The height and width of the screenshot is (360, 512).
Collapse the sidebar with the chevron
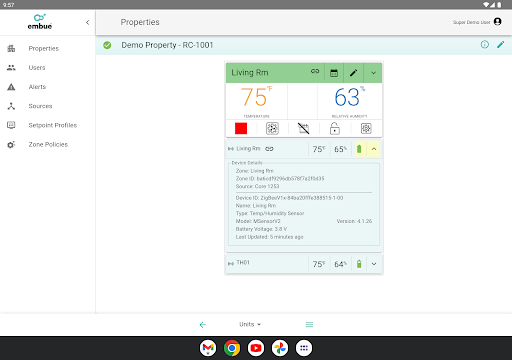87,22
